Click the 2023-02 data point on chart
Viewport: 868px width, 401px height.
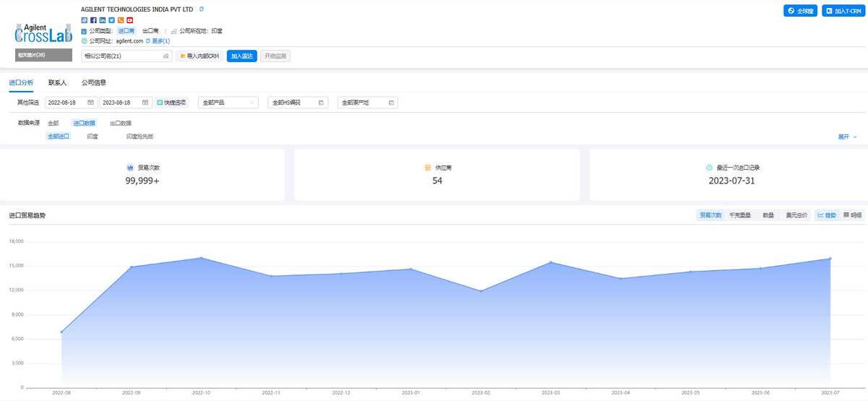click(481, 291)
